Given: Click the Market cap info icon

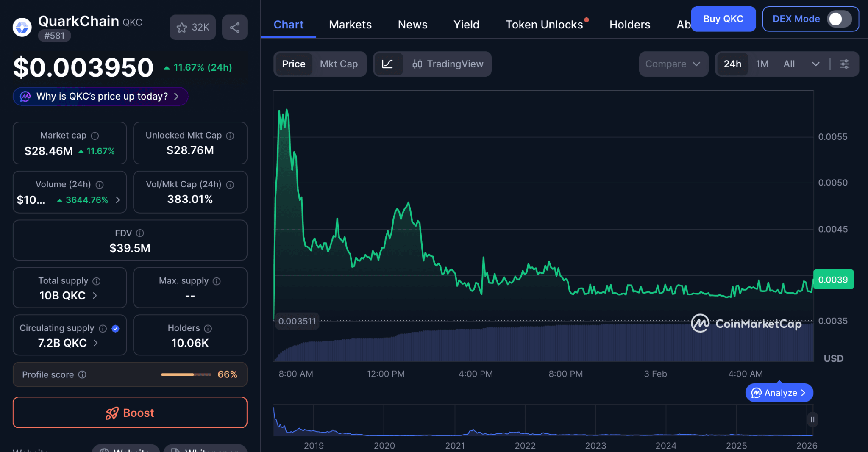Looking at the screenshot, I should click(x=95, y=136).
